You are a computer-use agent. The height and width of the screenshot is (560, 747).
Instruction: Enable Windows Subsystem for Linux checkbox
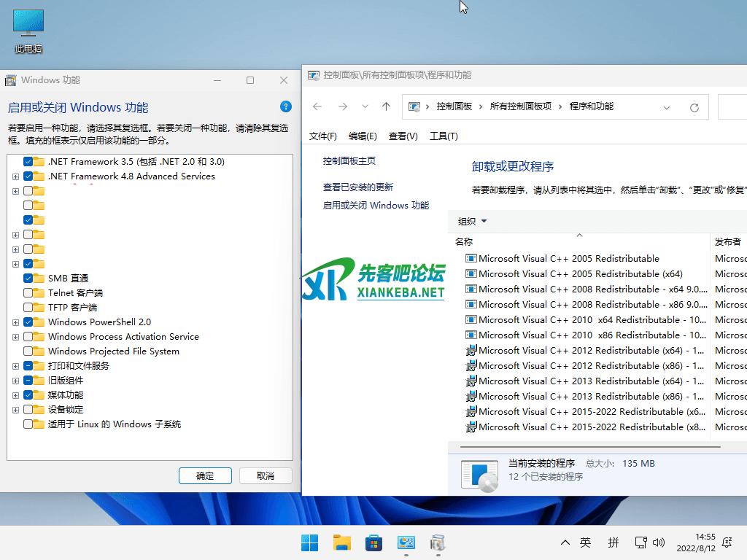(x=28, y=424)
